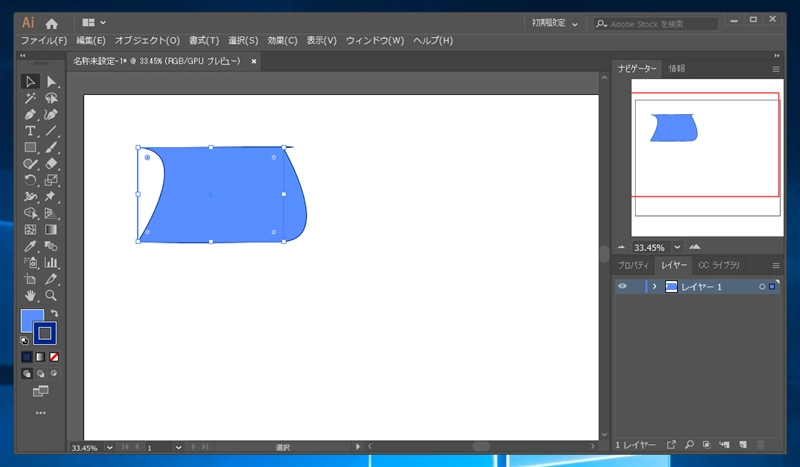Open status bar zoom level dropdown
The image size is (800, 467).
pyautogui.click(x=109, y=447)
